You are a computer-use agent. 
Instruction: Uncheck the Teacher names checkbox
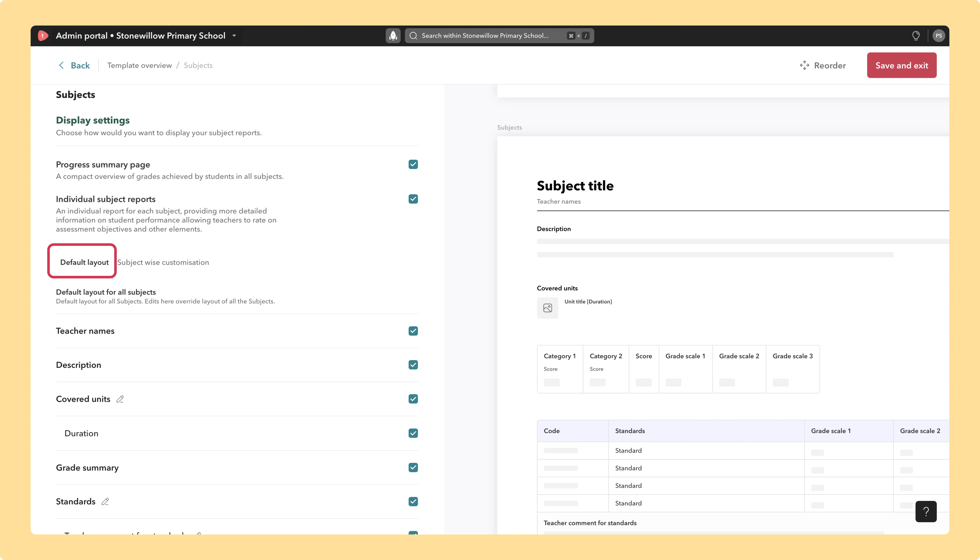pyautogui.click(x=413, y=331)
